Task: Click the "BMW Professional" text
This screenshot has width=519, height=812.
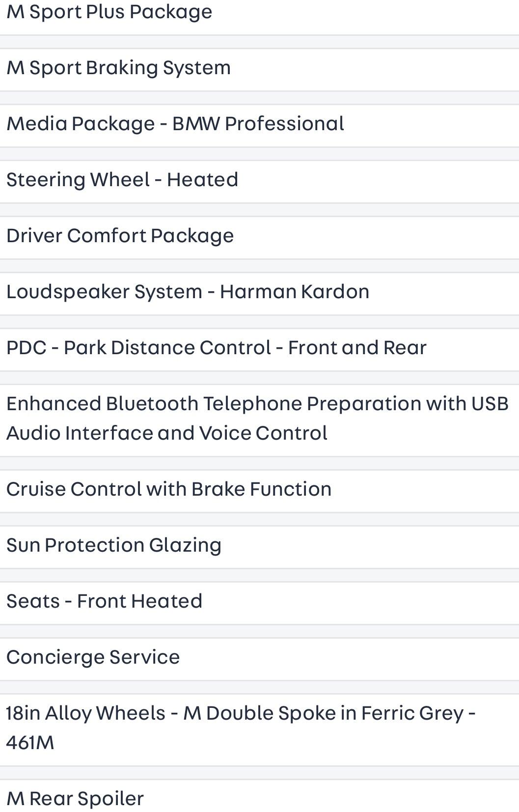Action: 258,124
